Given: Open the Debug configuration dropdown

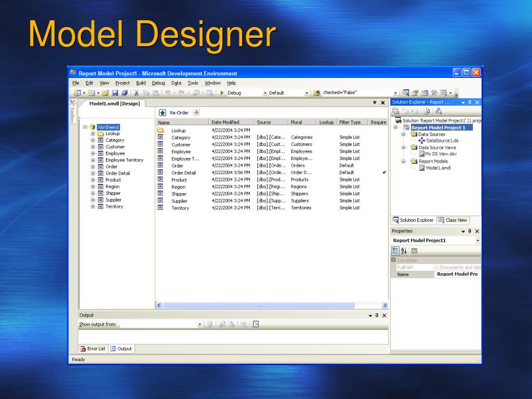Looking at the screenshot, I should coord(265,93).
